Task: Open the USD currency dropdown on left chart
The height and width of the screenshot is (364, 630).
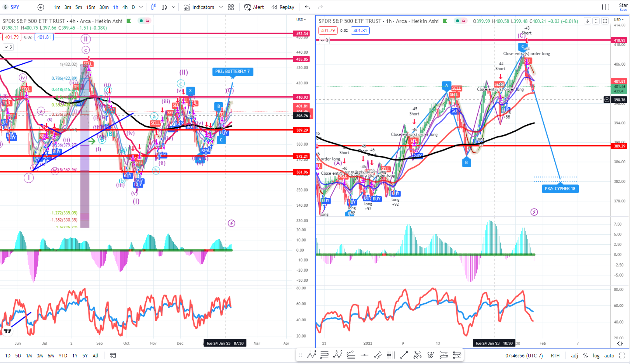Action: click(x=301, y=19)
